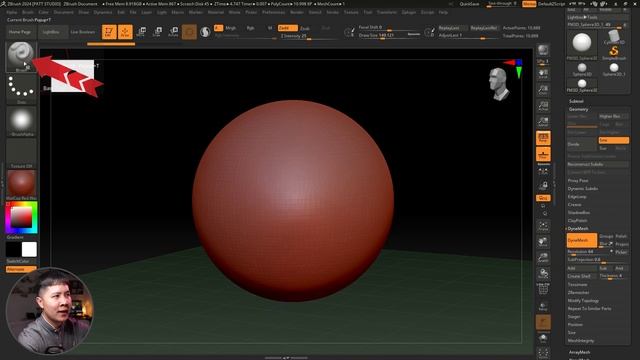Click the Scroll document icon
The height and width of the screenshot is (360, 640).
pos(543,74)
